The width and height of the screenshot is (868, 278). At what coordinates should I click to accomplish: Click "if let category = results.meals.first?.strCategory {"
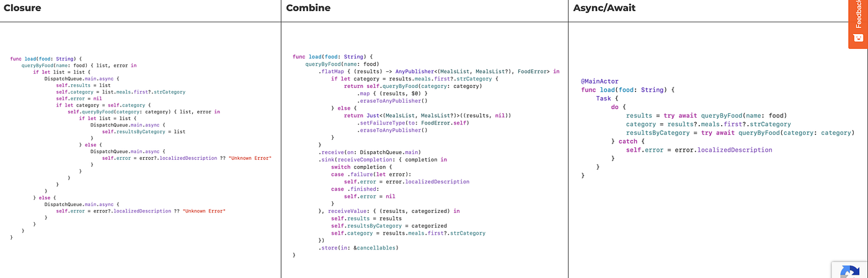tap(414, 79)
